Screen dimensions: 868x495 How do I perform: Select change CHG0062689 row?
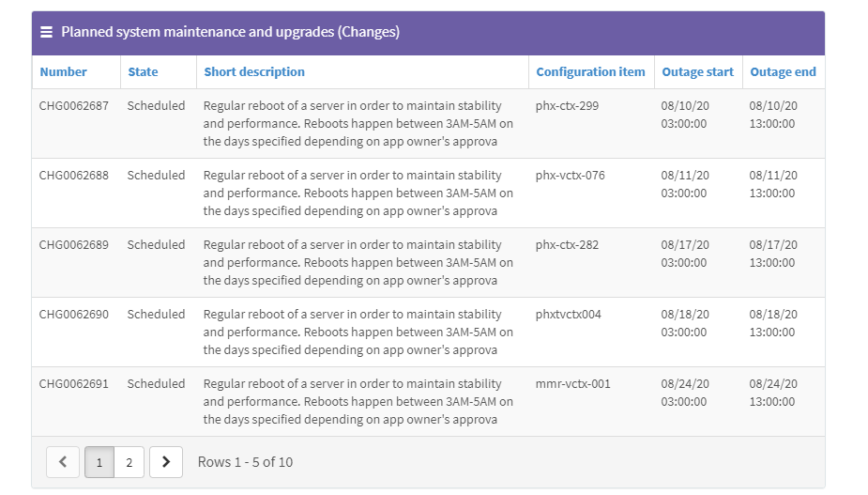[x=73, y=245]
